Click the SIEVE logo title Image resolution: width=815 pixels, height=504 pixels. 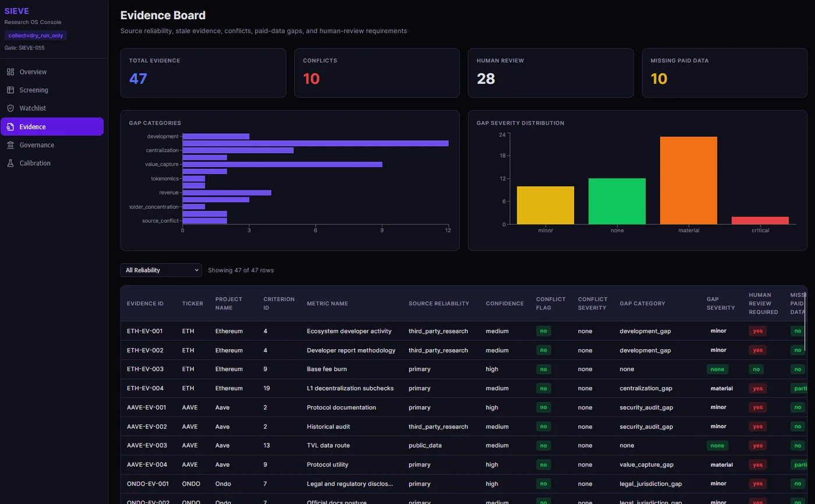point(16,11)
